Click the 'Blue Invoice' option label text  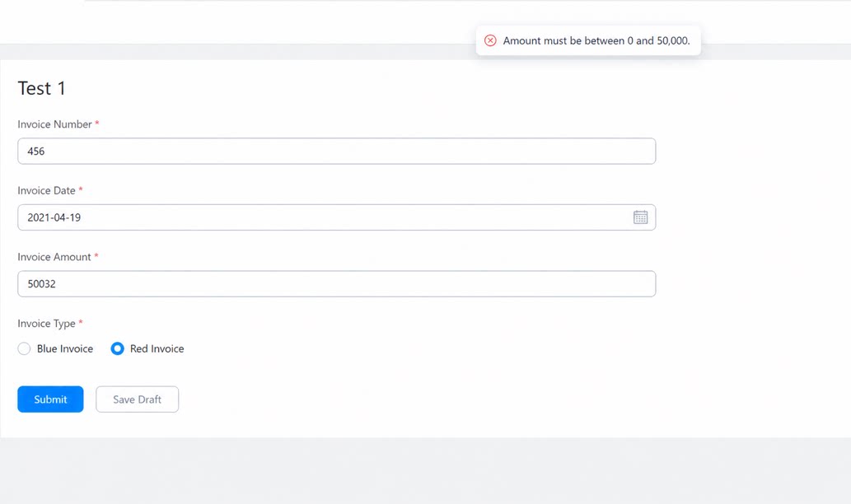point(64,349)
